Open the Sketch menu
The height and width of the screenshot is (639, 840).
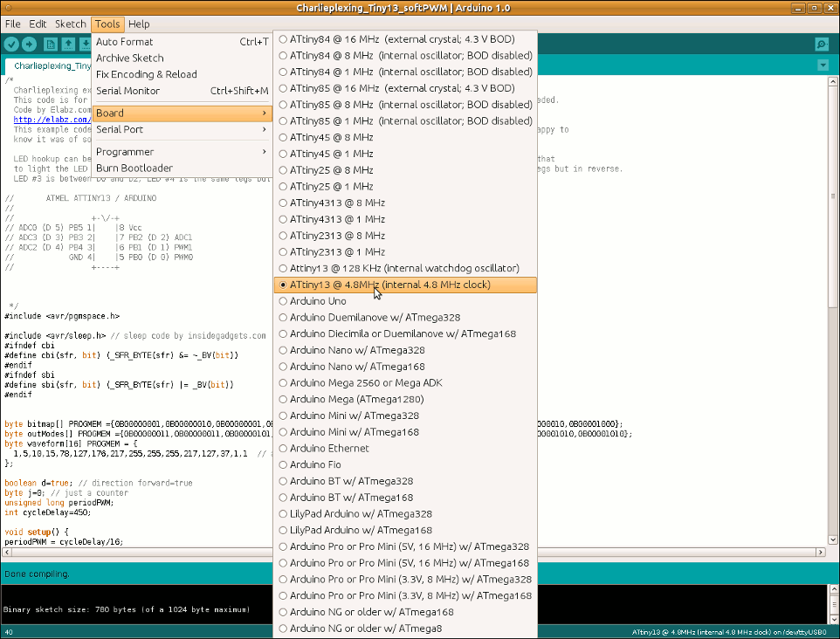[x=70, y=24]
